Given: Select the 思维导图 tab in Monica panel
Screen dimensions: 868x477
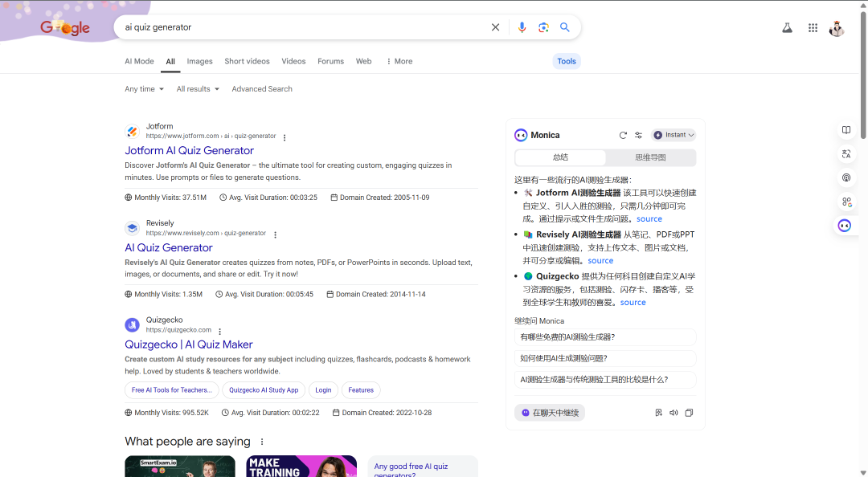Looking at the screenshot, I should tap(650, 157).
